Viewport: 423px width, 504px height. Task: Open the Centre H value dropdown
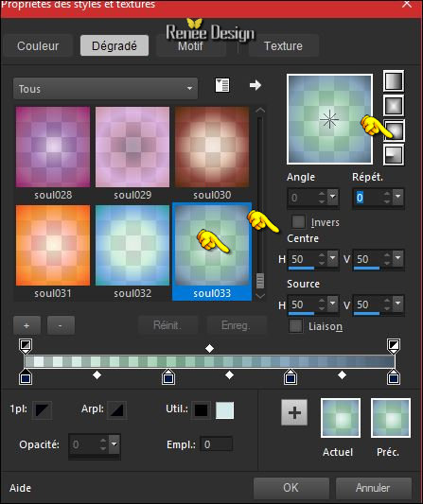[332, 258]
